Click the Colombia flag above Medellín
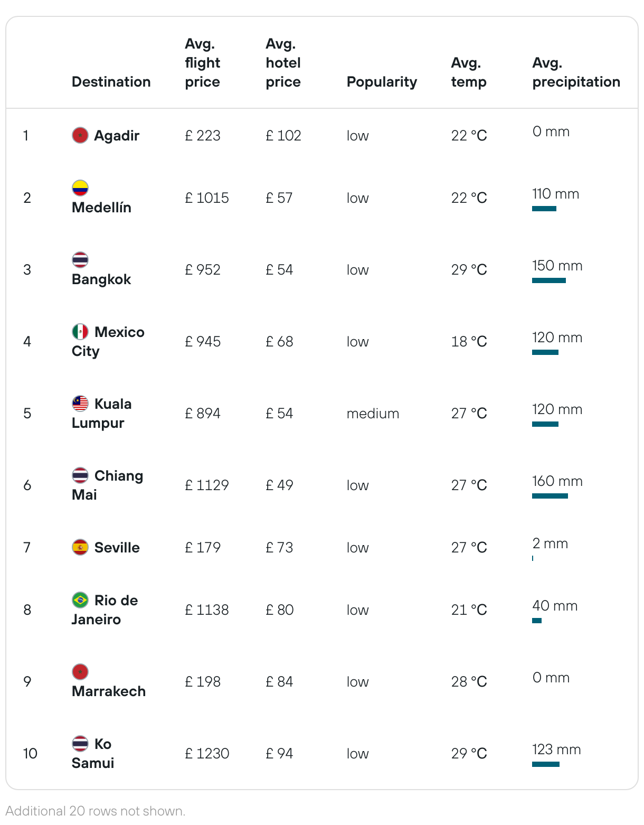The width and height of the screenshot is (644, 825). [80, 188]
